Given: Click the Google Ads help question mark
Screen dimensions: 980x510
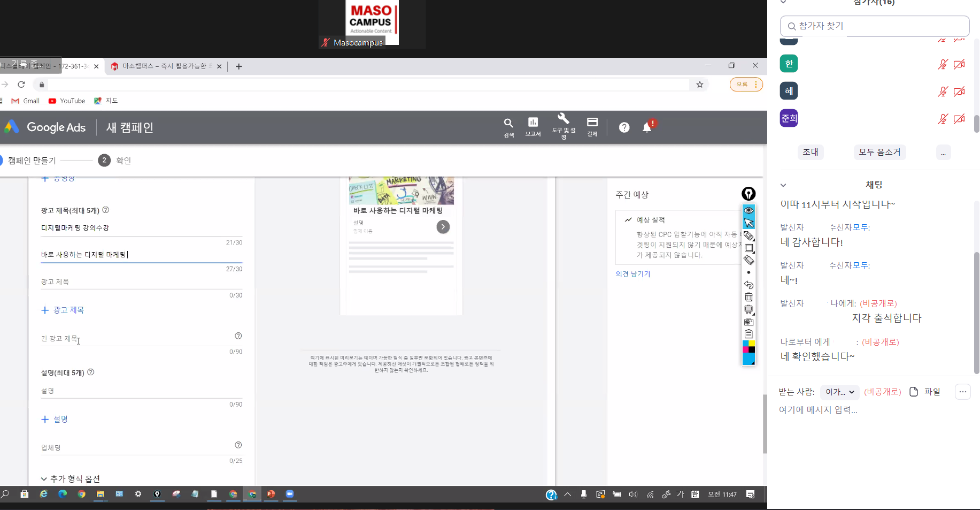Looking at the screenshot, I should pos(624,127).
